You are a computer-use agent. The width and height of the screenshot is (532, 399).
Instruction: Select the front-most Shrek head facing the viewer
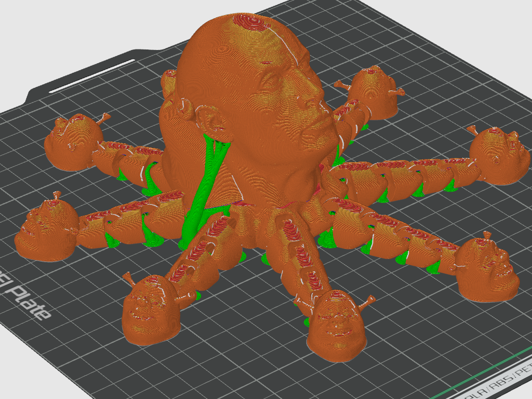[x=337, y=326]
